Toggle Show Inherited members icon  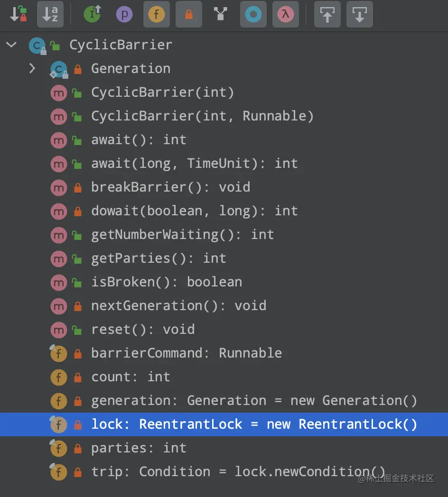(93, 14)
